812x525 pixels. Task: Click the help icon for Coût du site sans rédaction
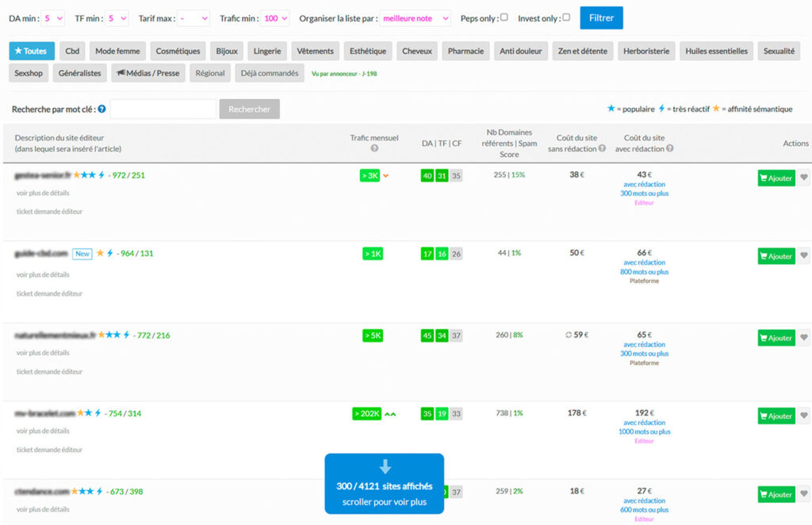602,148
